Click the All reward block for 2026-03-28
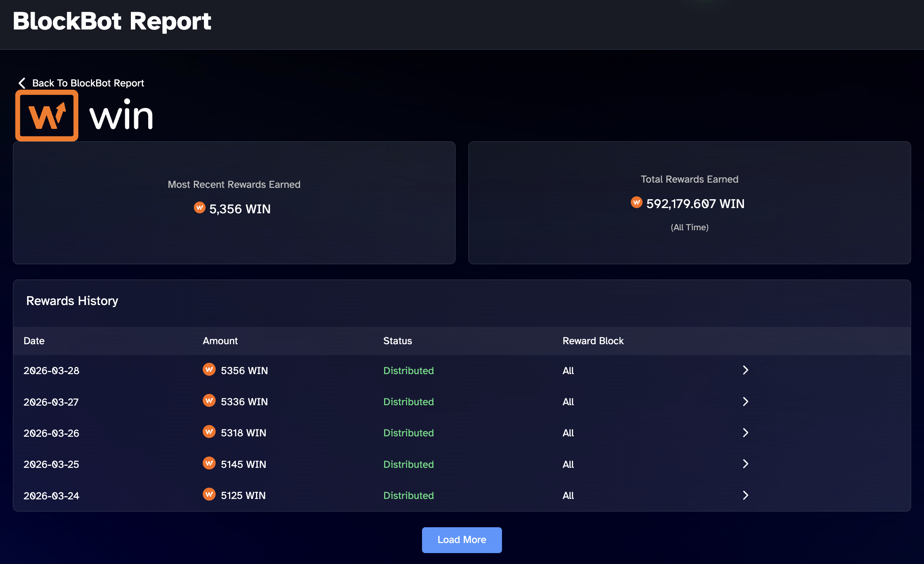The width and height of the screenshot is (924, 564). (x=568, y=370)
